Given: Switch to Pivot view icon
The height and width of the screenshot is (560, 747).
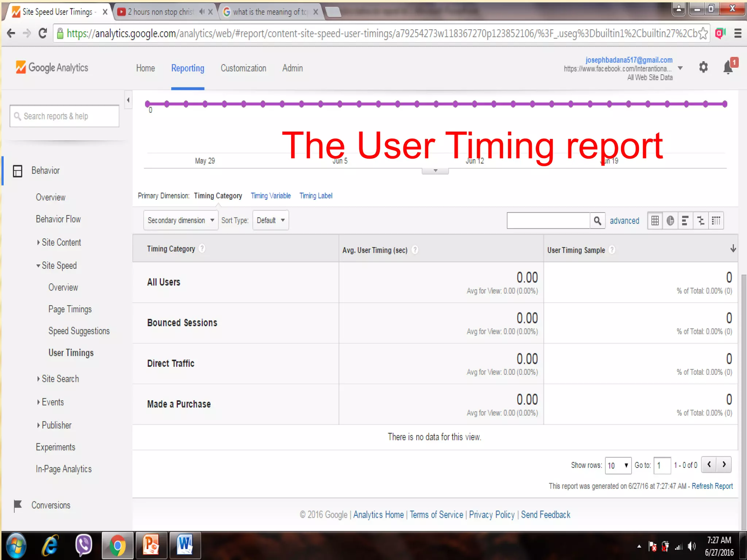Looking at the screenshot, I should point(716,221).
